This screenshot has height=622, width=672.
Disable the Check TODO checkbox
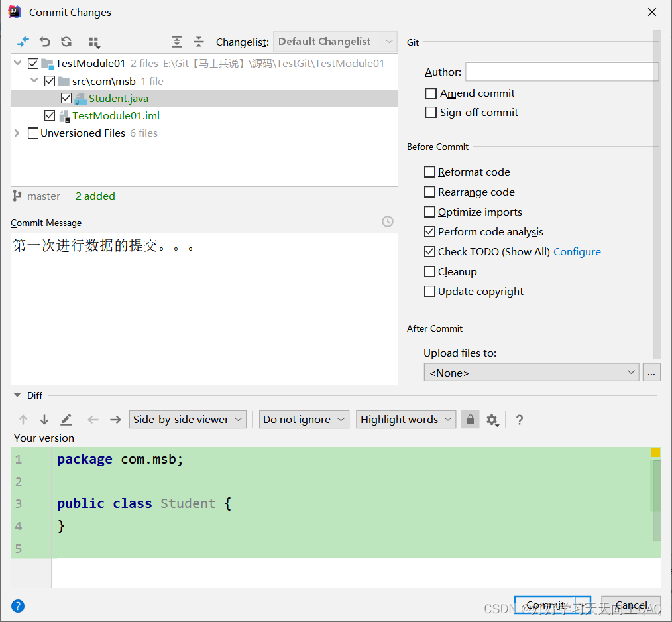(429, 251)
